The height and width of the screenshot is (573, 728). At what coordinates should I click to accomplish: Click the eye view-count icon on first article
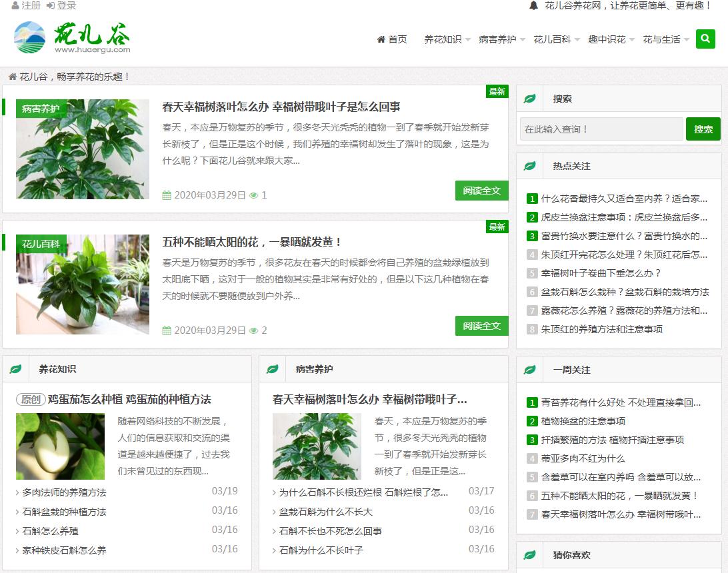(253, 195)
